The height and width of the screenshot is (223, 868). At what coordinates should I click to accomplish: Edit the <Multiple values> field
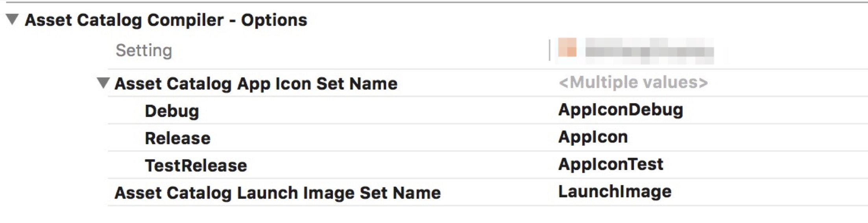tap(633, 82)
